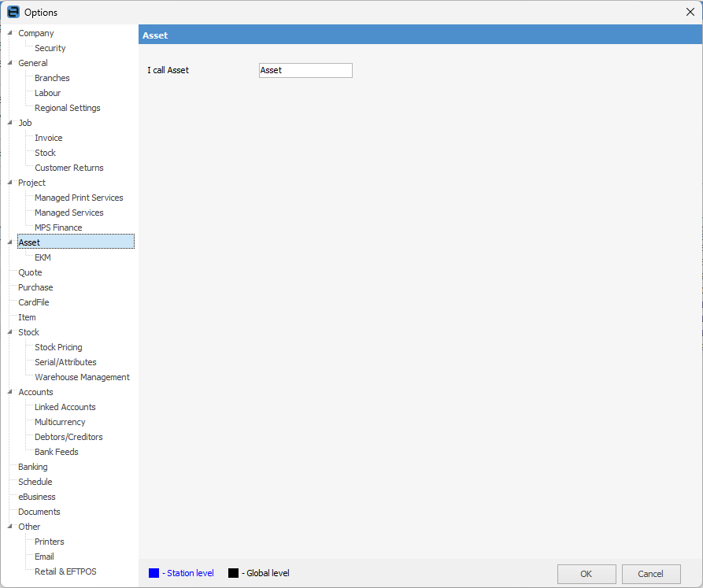
Task: Open Linked Accounts options
Action: [65, 407]
